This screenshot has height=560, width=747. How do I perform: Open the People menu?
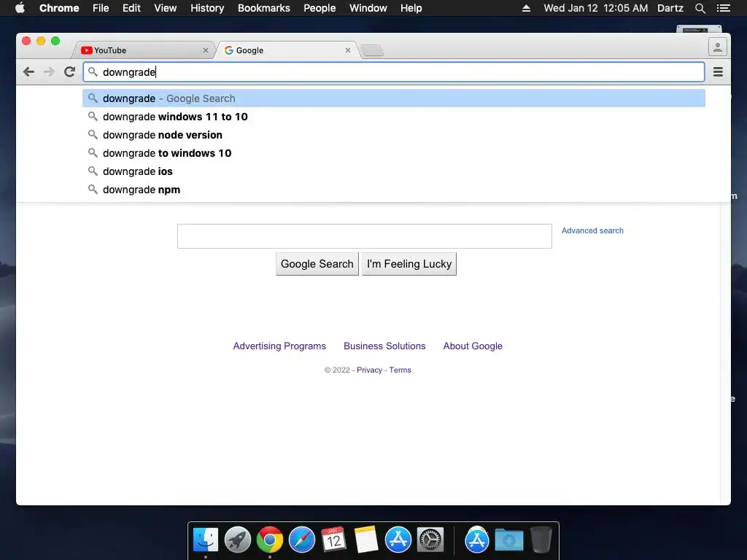pos(320,8)
